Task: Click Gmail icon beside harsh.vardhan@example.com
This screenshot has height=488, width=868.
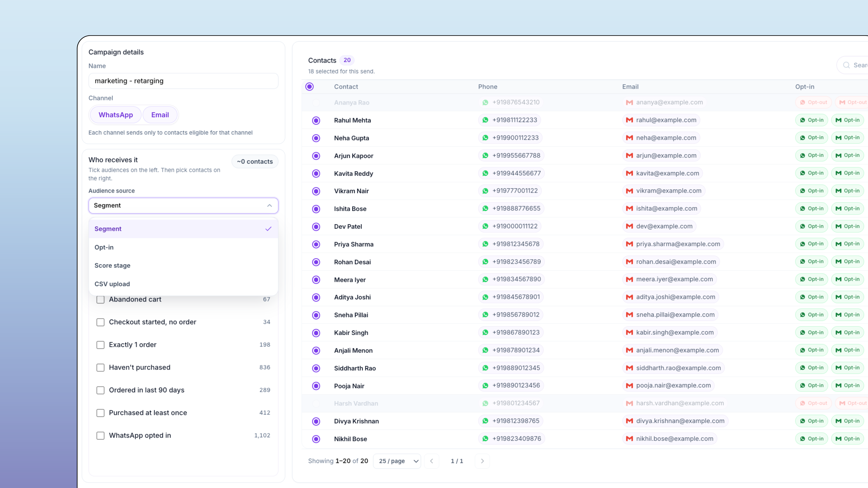Action: [x=629, y=403]
